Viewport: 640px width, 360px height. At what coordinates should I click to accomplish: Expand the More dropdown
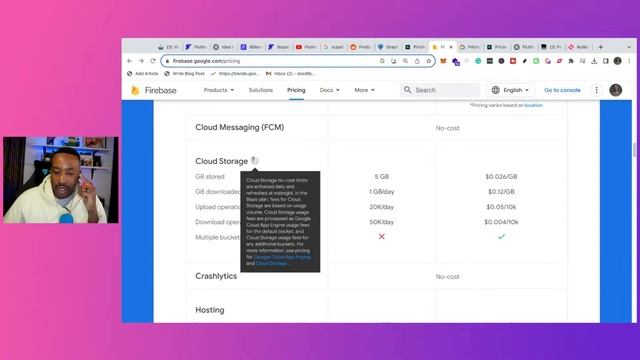point(364,90)
